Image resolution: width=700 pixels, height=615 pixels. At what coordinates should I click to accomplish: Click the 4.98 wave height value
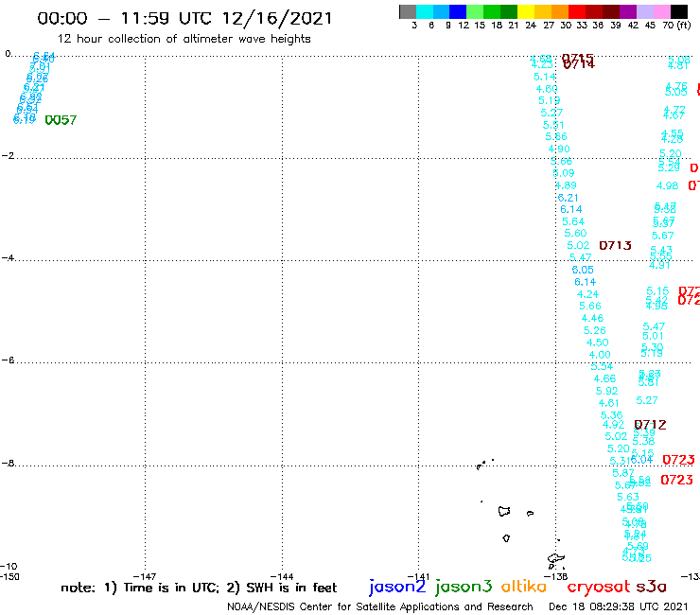point(667,185)
